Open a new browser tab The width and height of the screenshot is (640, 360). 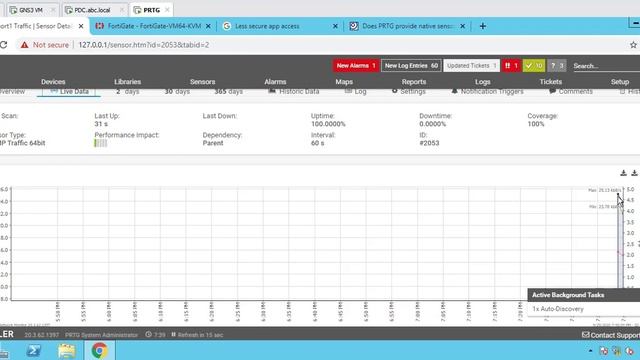482,26
